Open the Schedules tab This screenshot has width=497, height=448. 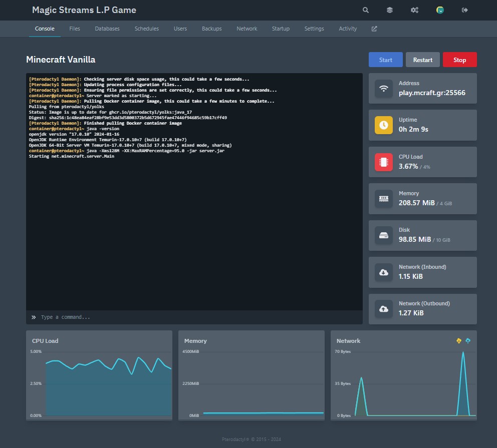pos(146,29)
